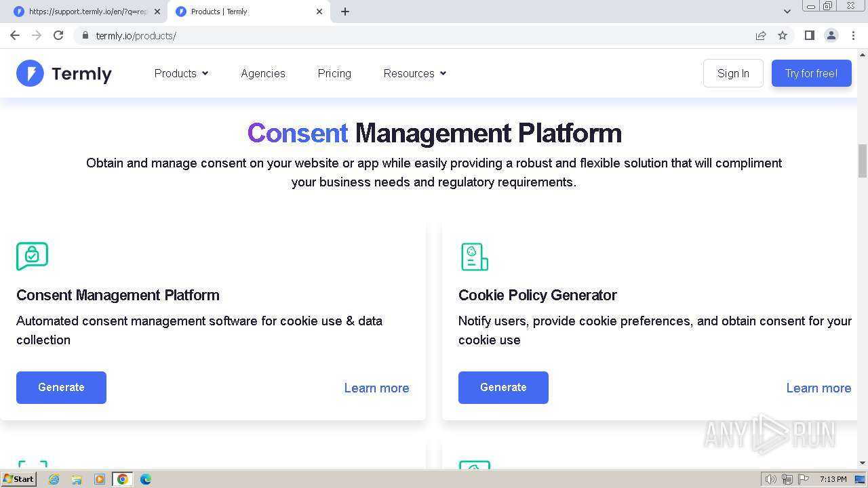Image resolution: width=868 pixels, height=488 pixels.
Task: Click the Cookie Policy Generator document icon
Action: 474,257
